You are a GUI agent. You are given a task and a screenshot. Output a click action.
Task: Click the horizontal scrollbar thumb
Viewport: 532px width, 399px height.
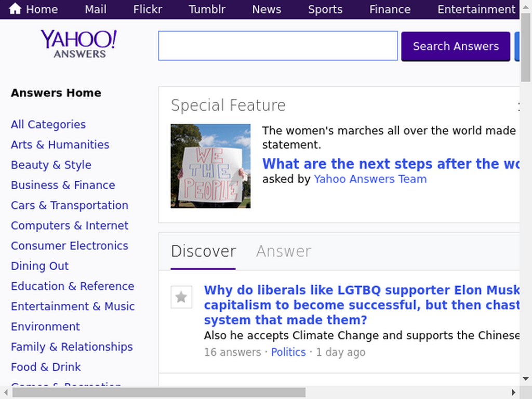pos(159,393)
